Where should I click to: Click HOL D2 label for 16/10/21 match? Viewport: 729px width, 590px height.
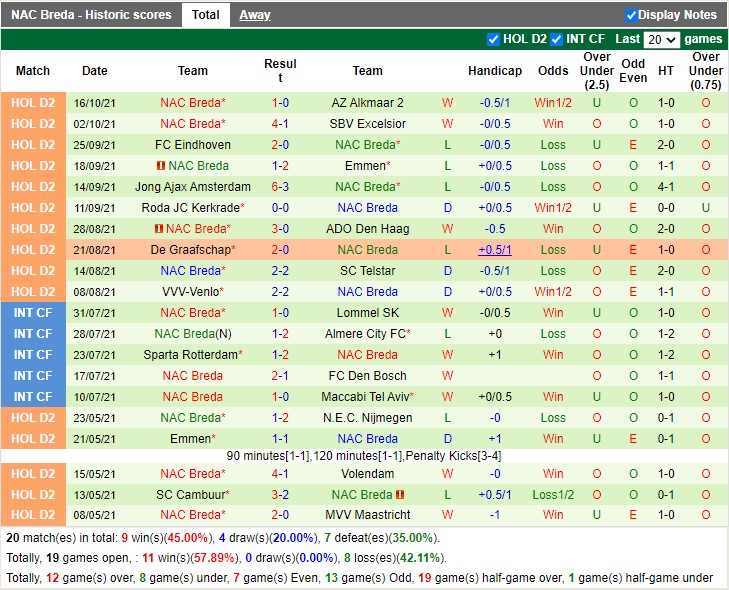click(x=33, y=103)
